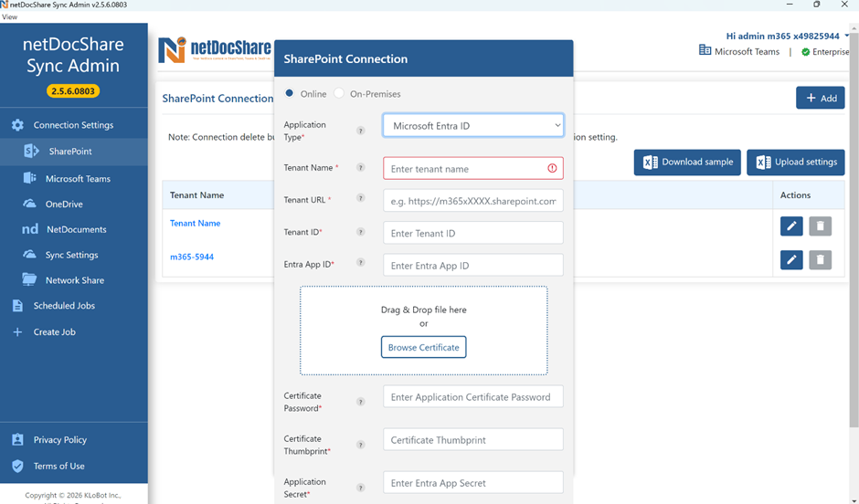Click help icon beside Application Secret
Screen dimensions: 859x504
point(360,488)
